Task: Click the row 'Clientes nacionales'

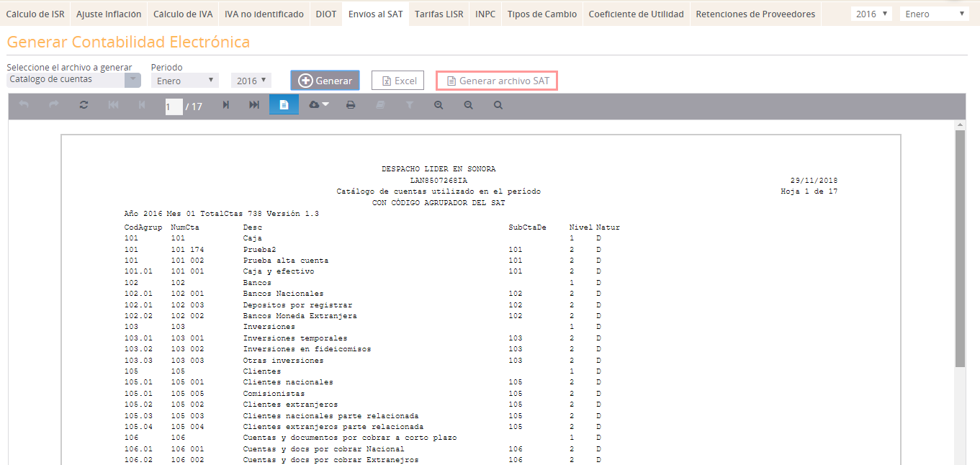Action: (x=372, y=382)
